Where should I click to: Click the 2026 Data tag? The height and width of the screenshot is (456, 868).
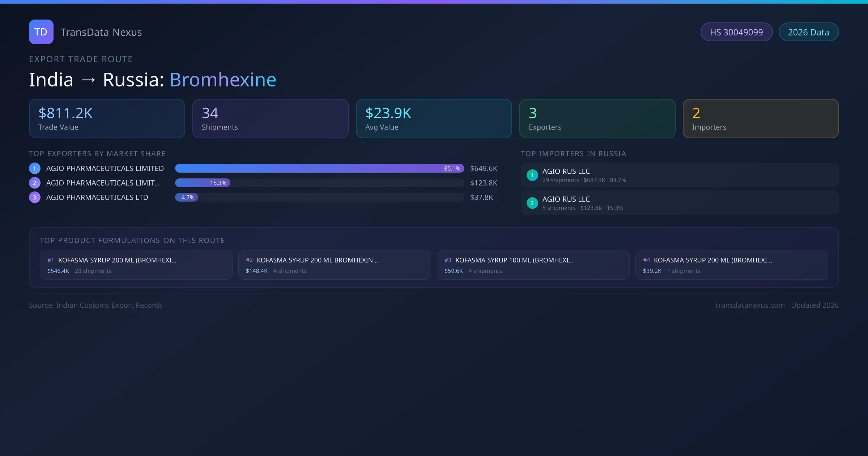(808, 32)
